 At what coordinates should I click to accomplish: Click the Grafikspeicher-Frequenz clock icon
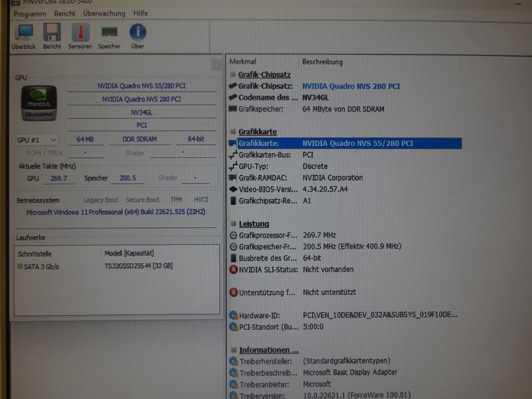coord(233,247)
